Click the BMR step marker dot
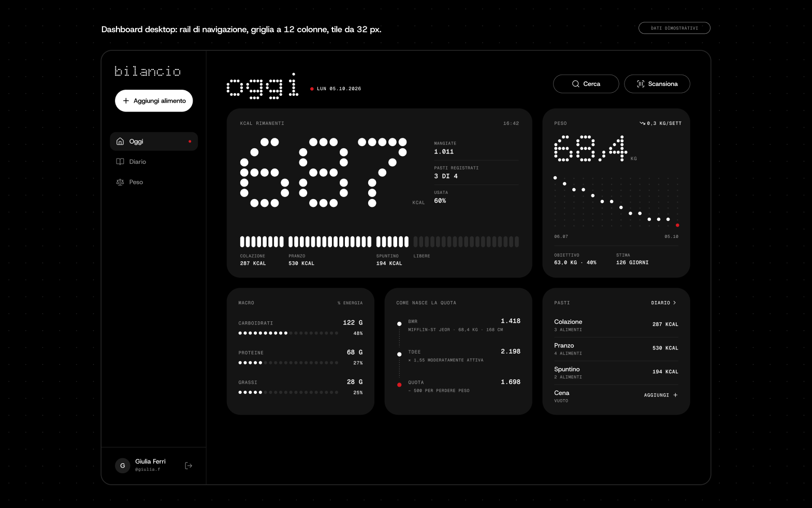812x508 pixels. (399, 324)
